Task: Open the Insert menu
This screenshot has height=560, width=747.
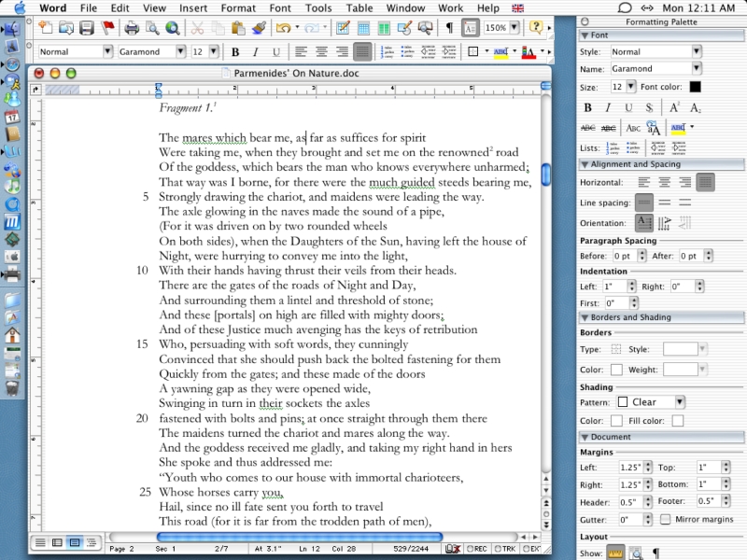Action: (194, 7)
